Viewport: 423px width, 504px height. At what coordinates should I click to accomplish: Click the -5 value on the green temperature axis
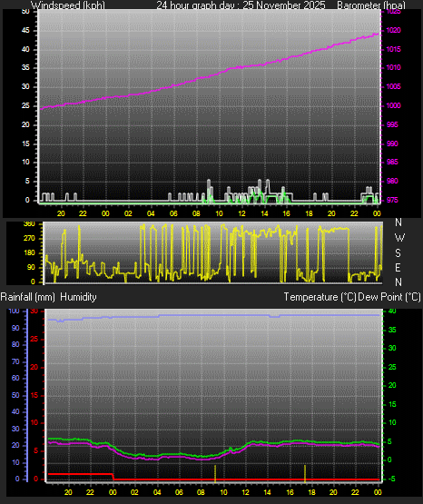tap(390, 479)
